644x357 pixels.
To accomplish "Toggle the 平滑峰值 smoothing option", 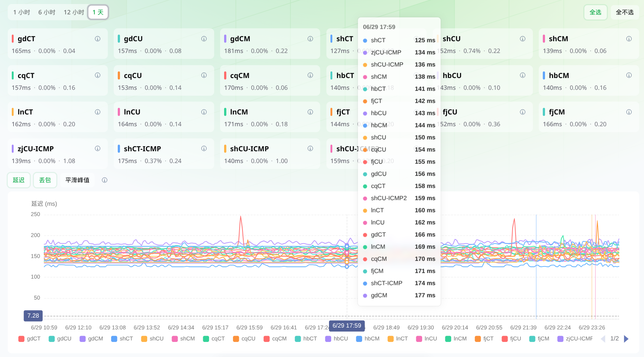I will 77,180.
